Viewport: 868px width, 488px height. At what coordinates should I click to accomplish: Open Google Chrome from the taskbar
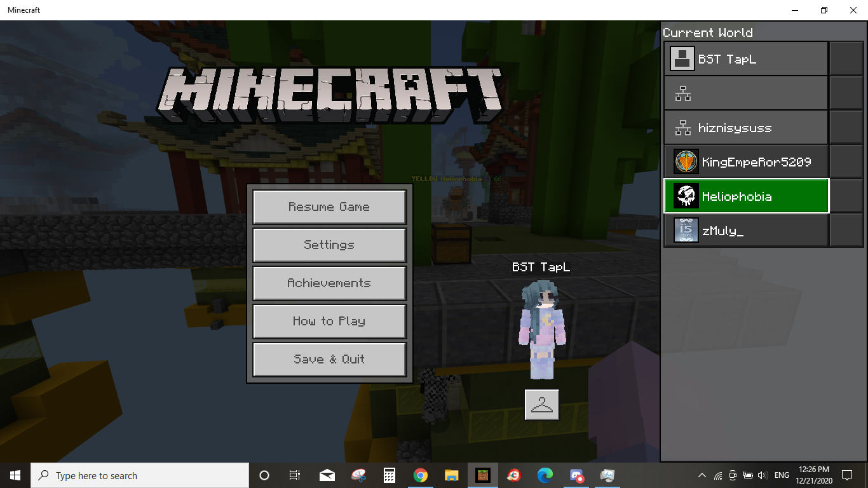(x=420, y=475)
